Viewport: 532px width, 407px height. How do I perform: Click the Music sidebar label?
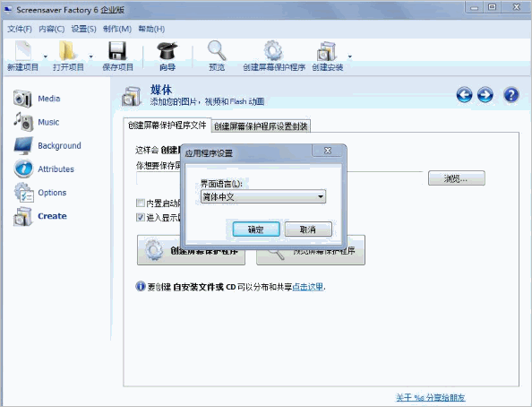pos(48,122)
